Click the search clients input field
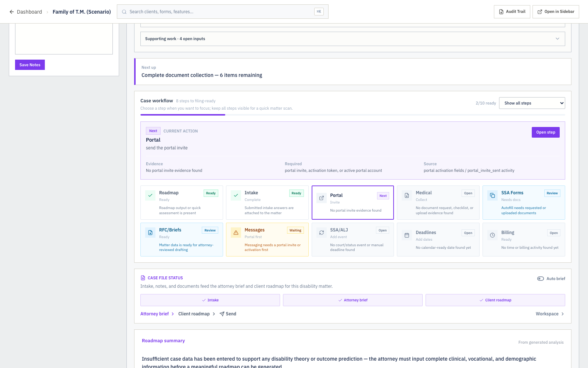The image size is (588, 368). coord(223,12)
